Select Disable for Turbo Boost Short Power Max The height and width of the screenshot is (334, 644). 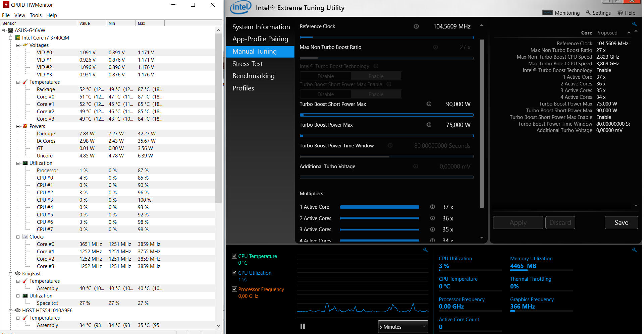pyautogui.click(x=325, y=94)
